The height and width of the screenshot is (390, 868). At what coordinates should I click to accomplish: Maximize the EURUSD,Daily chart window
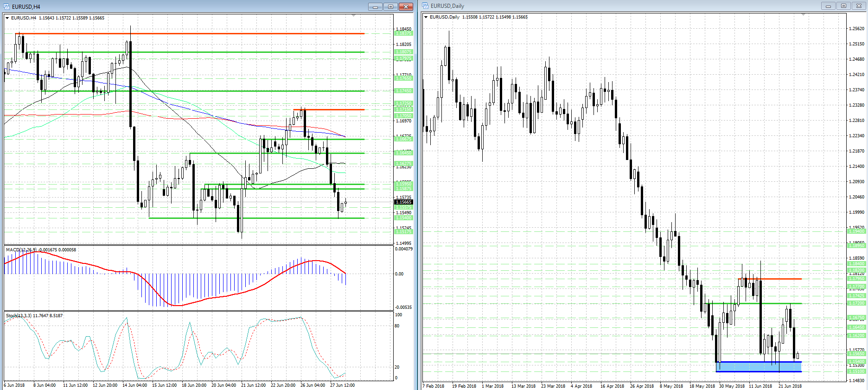click(x=843, y=6)
